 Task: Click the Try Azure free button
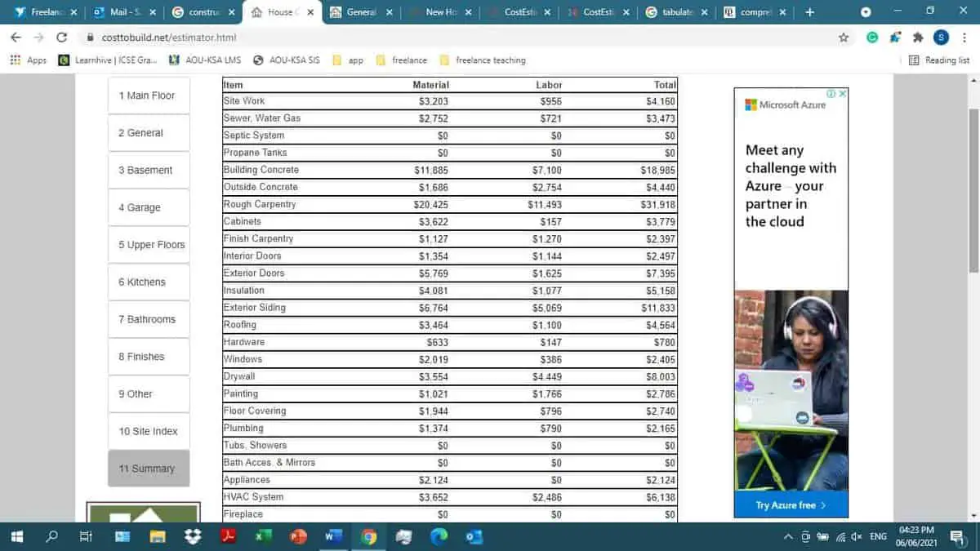click(x=790, y=506)
